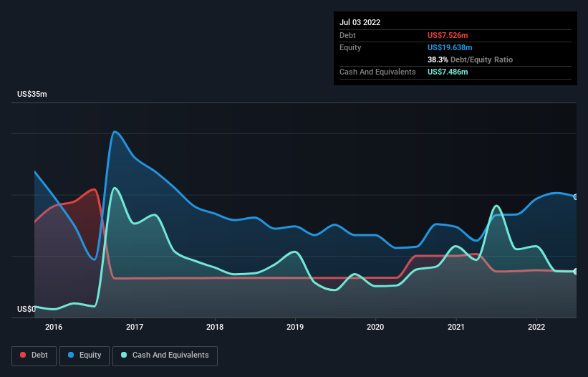Click the Equity label in the tooltip
The width and height of the screenshot is (588, 377).
350,47
